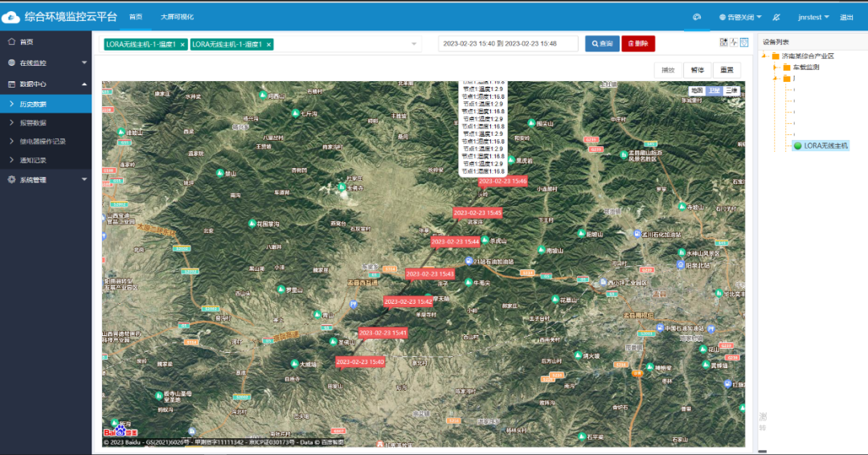Open 通知记录 in the sidebar
Image resolution: width=868 pixels, height=455 pixels.
[46, 160]
